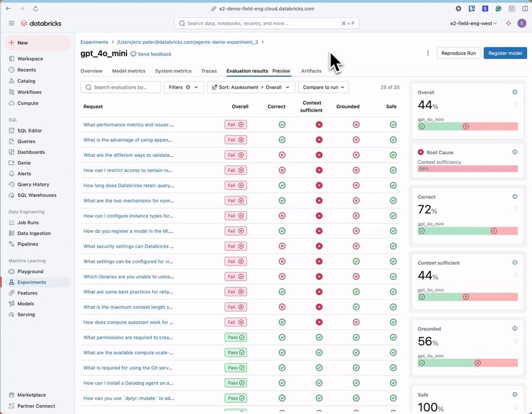Viewport: 532px width, 414px height.
Task: Click Fail badge for 'Which libraries are you unable'
Action: tap(236, 277)
